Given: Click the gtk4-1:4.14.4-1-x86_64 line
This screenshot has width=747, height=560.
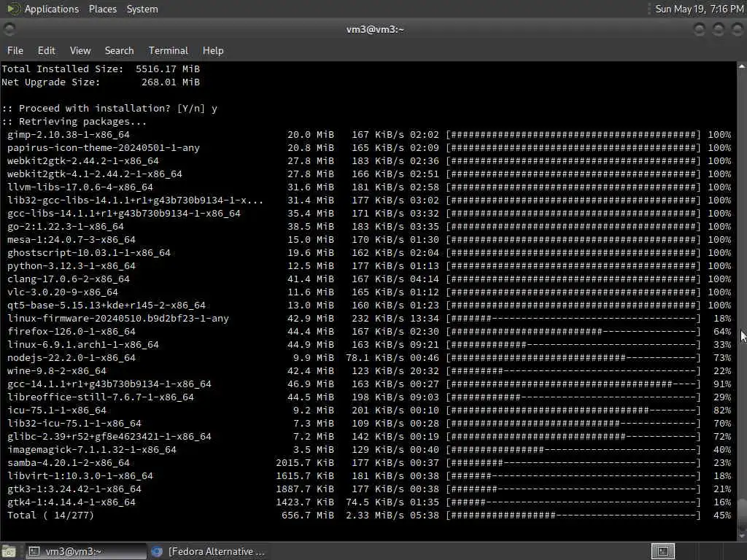Looking at the screenshot, I should (368, 502).
